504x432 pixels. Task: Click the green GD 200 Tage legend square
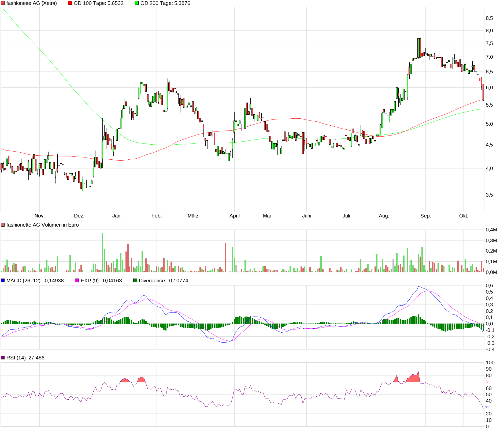(x=137, y=3)
